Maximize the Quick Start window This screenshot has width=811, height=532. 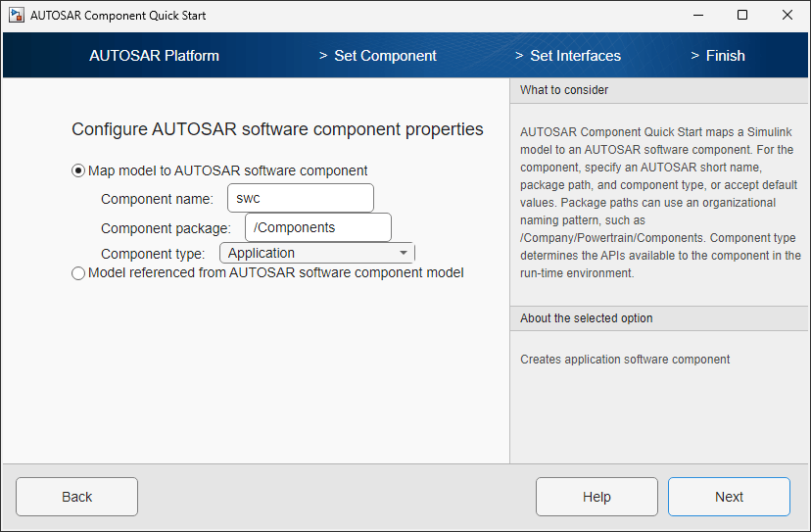742,15
